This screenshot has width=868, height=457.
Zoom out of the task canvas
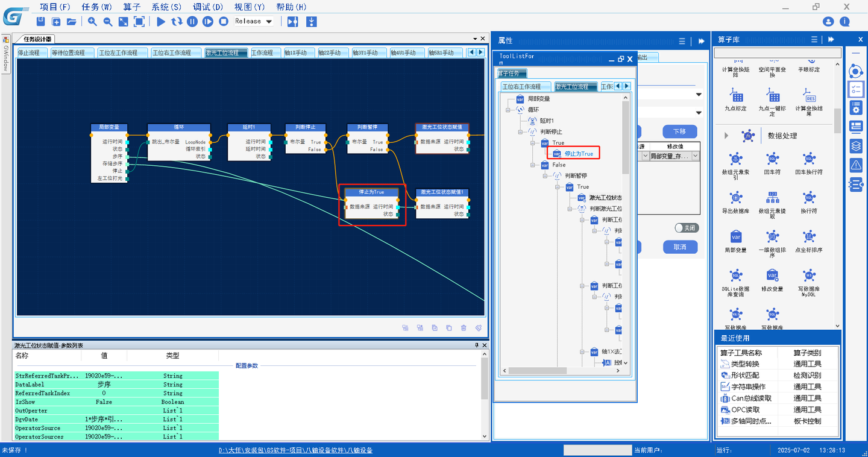pos(108,22)
